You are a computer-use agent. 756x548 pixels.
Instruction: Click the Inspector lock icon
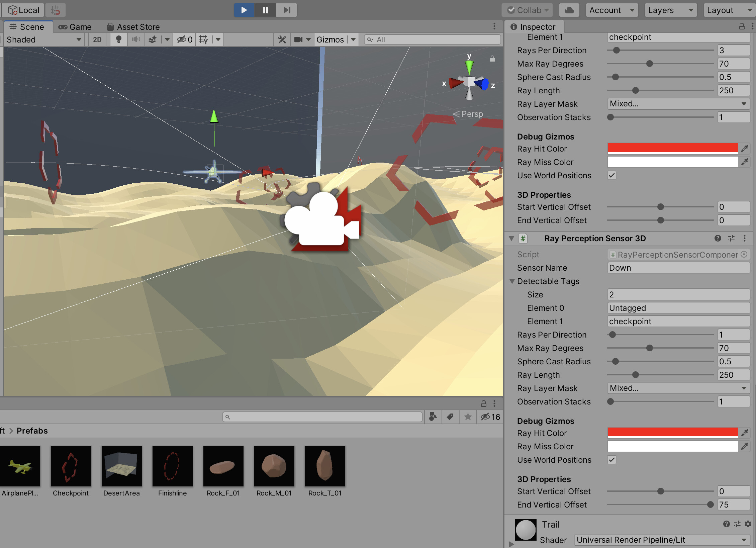tap(742, 27)
